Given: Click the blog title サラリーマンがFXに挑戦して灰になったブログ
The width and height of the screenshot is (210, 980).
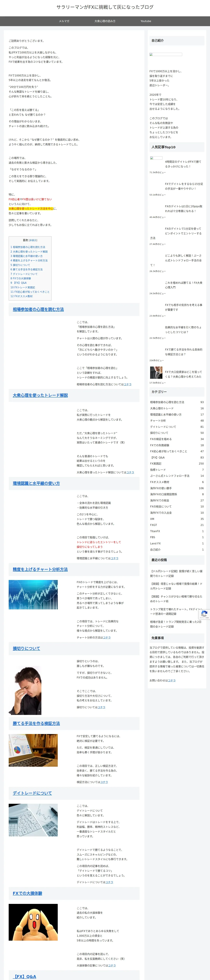Looking at the screenshot, I should [105, 7].
